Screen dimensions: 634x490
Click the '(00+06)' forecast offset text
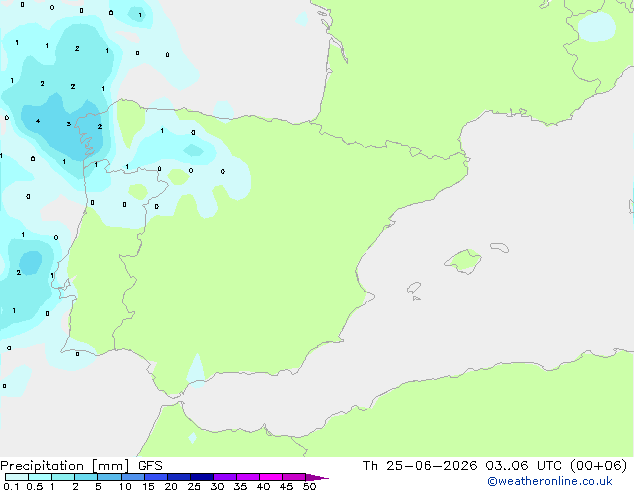598,466
